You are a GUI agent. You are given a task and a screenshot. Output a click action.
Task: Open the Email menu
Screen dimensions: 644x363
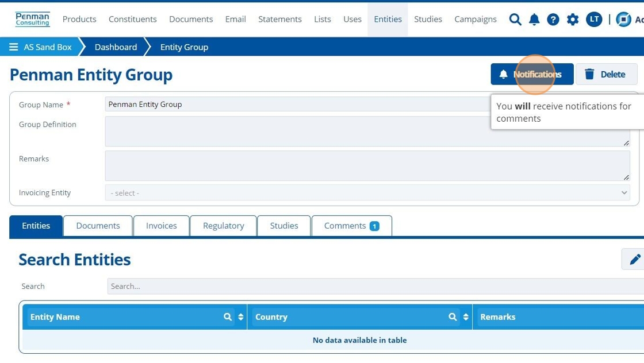click(x=235, y=20)
